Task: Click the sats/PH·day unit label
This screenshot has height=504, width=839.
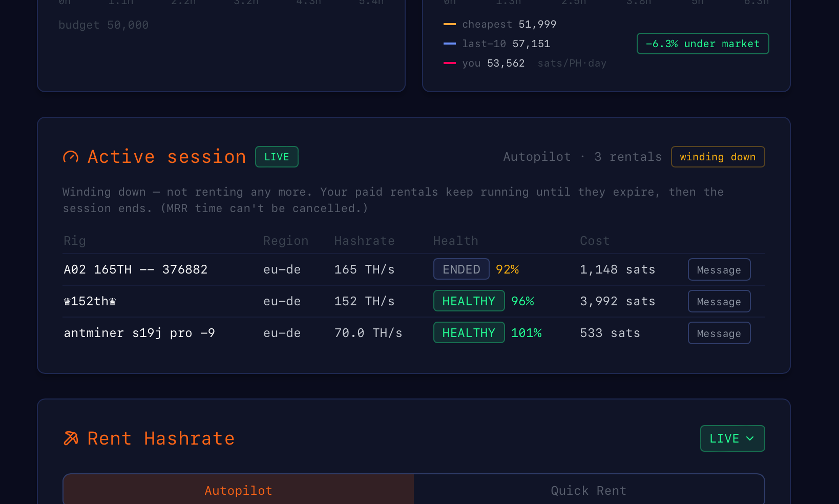Action: [572, 63]
